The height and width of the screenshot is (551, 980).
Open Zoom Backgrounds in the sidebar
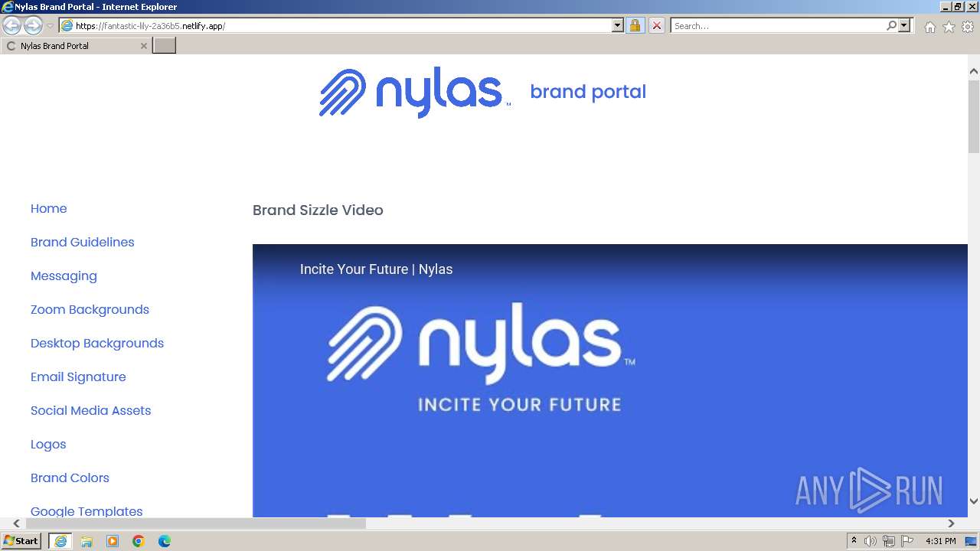[90, 310]
